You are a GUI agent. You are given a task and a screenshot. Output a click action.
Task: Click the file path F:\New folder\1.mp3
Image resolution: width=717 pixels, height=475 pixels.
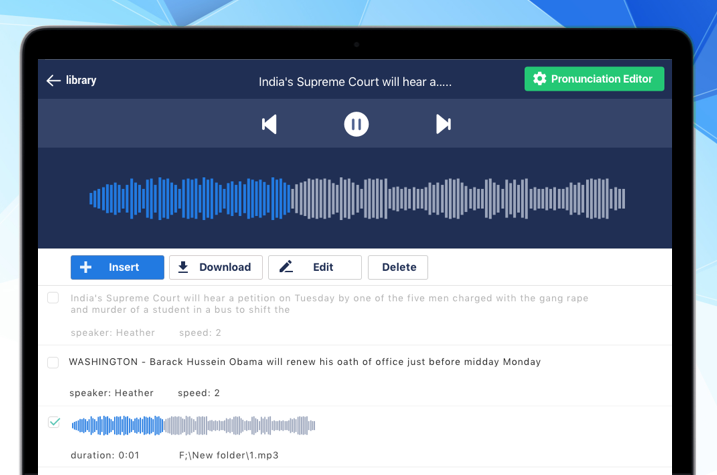click(229, 455)
